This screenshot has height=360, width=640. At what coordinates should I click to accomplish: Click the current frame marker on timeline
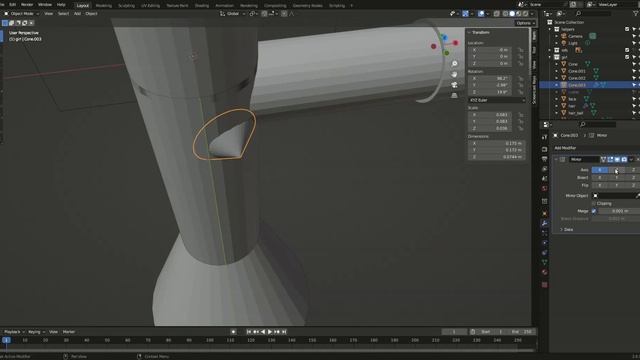[6, 340]
